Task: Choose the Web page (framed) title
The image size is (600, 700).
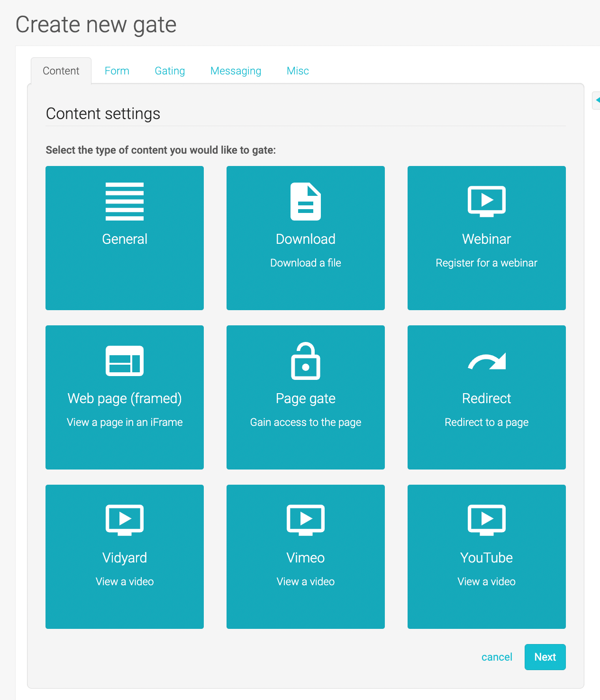Action: tap(125, 398)
